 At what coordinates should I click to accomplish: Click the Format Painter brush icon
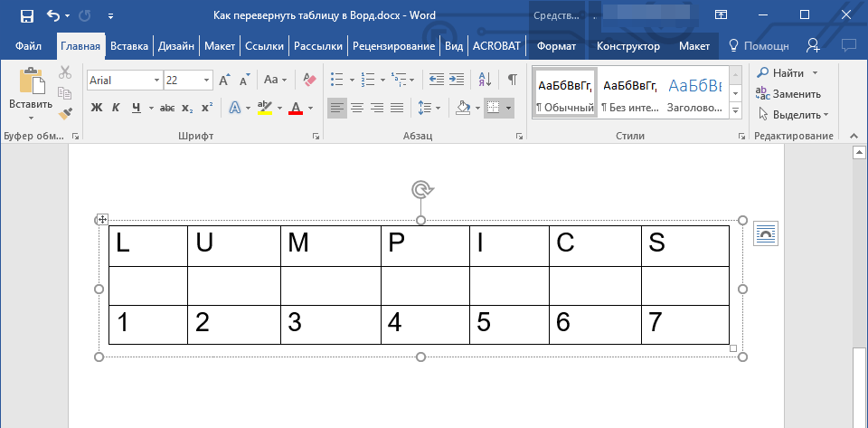coord(65,114)
